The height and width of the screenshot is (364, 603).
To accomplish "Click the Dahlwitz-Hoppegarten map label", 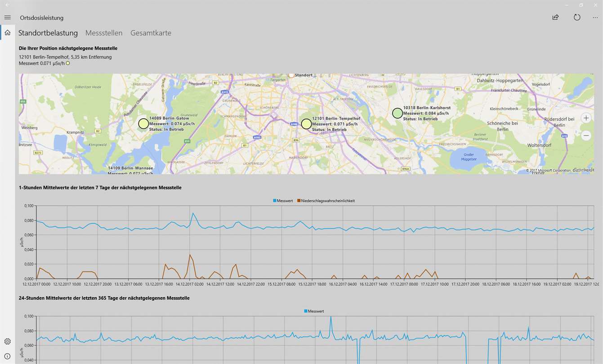I will click(x=500, y=80).
